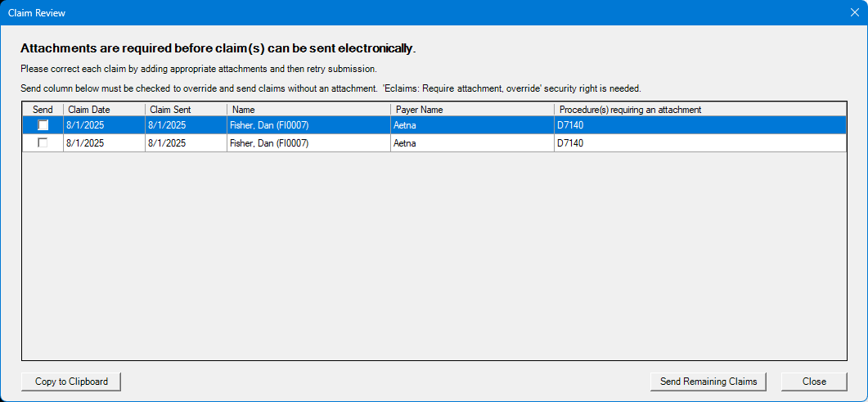This screenshot has width=868, height=402.
Task: Select the D7140 procedure in the second row
Action: click(x=700, y=142)
